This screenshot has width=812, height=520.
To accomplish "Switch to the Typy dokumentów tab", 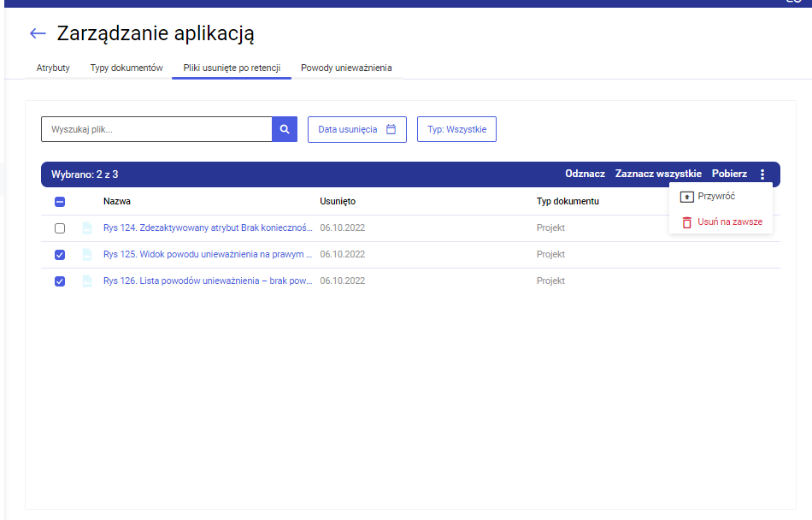I will coord(127,68).
